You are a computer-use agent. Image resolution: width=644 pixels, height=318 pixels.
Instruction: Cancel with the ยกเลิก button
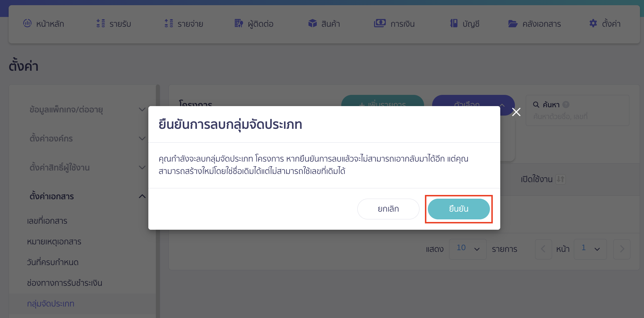(x=388, y=209)
